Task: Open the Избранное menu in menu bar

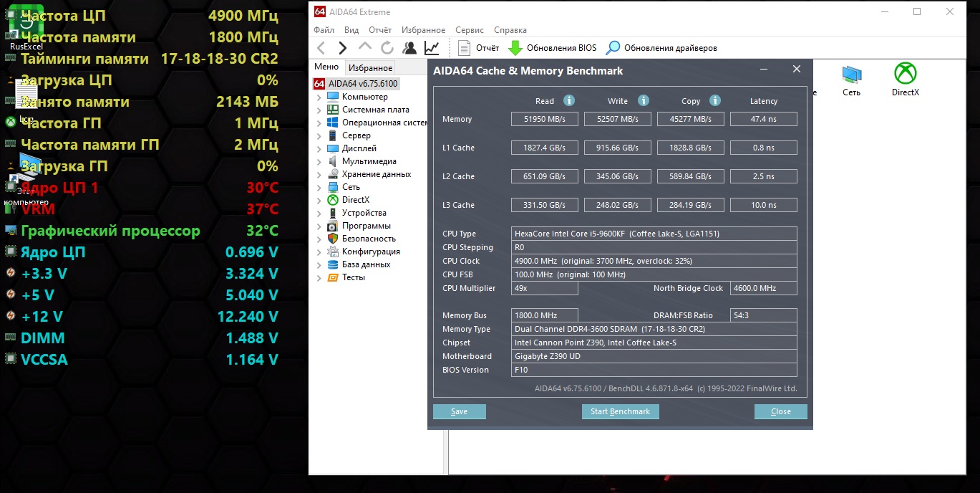Action: click(x=424, y=30)
